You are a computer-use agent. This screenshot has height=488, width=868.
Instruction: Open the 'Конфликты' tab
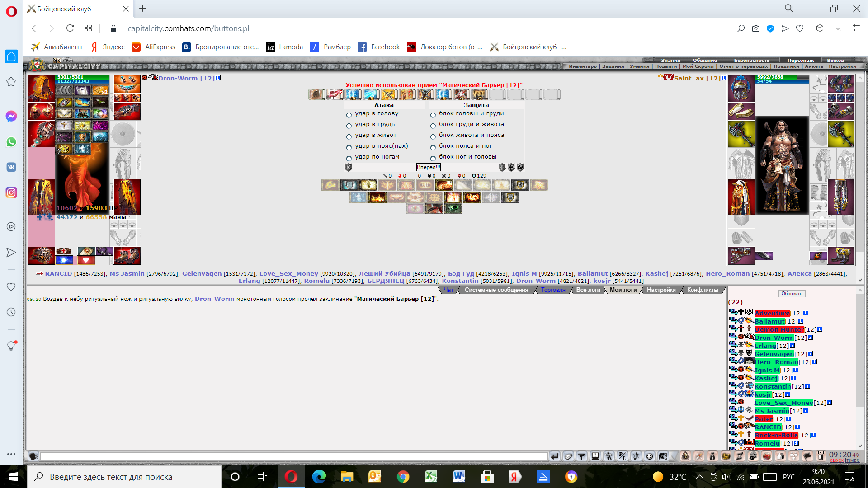703,290
